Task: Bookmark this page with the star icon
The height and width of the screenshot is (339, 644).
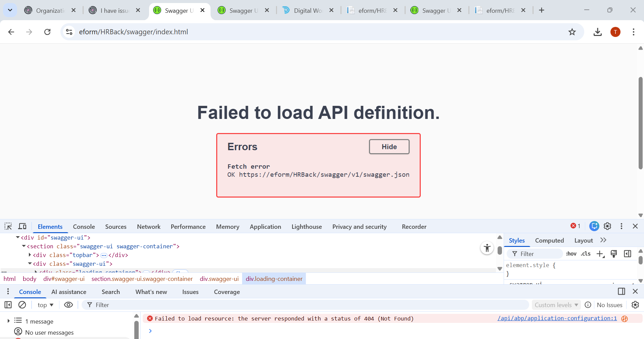Action: click(x=572, y=32)
